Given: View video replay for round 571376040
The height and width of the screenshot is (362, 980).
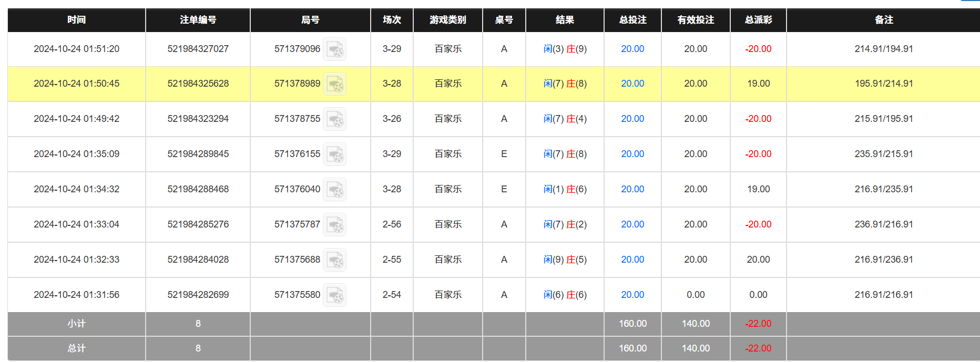Looking at the screenshot, I should coord(334,190).
